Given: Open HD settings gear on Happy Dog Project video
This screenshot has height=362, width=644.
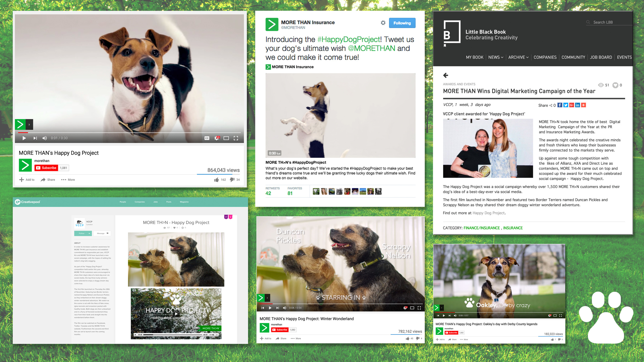Looking at the screenshot, I should (217, 138).
